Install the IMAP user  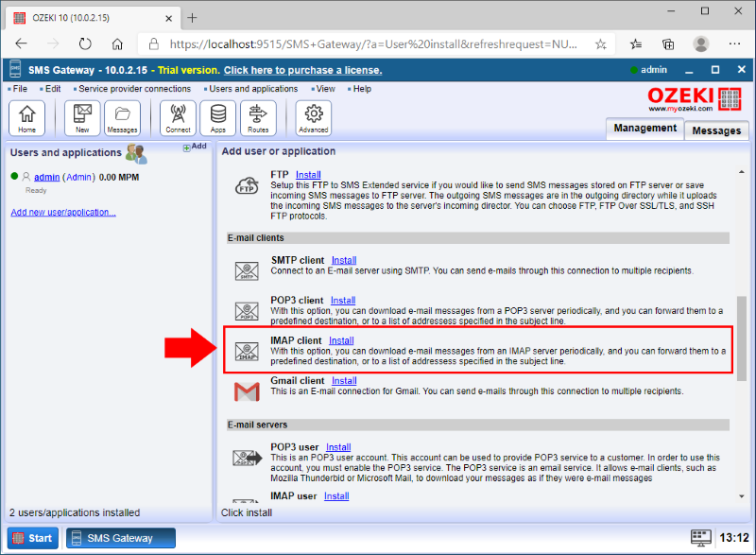[x=336, y=496]
